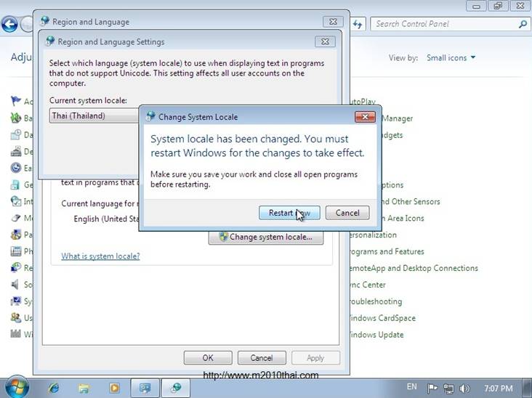532x398 pixels.
Task: Click OK in Region and Language
Action: click(x=208, y=358)
